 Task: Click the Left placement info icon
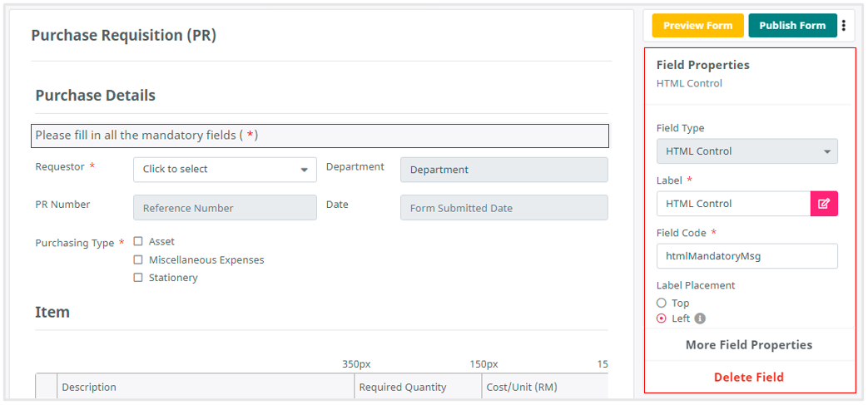[700, 319]
